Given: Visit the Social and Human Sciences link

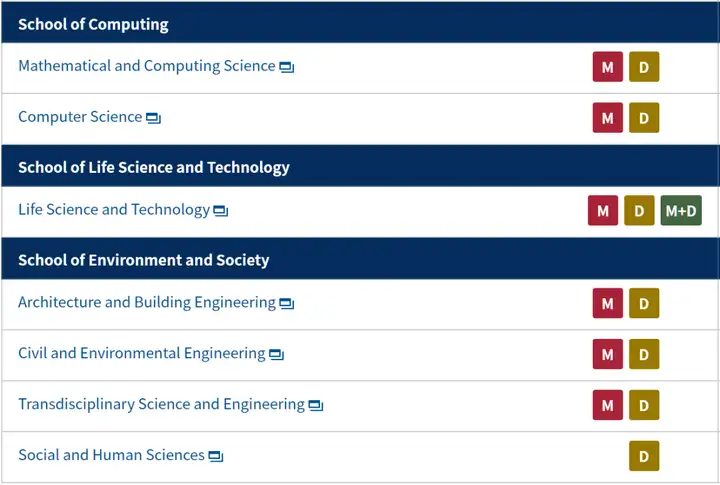Looking at the screenshot, I should pos(111,455).
